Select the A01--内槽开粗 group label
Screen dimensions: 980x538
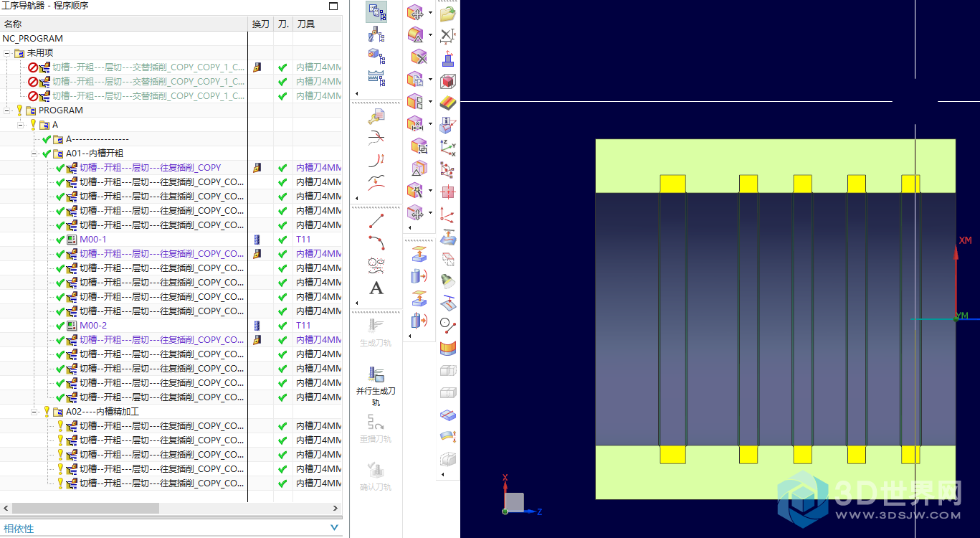pyautogui.click(x=95, y=154)
